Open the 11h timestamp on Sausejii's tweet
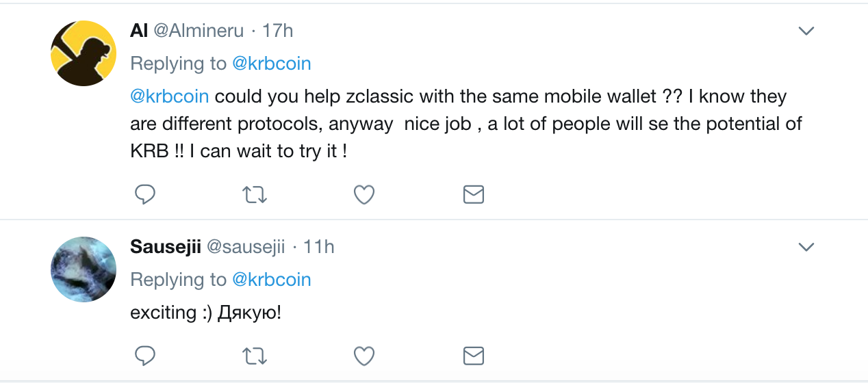The image size is (868, 383). [x=319, y=247]
